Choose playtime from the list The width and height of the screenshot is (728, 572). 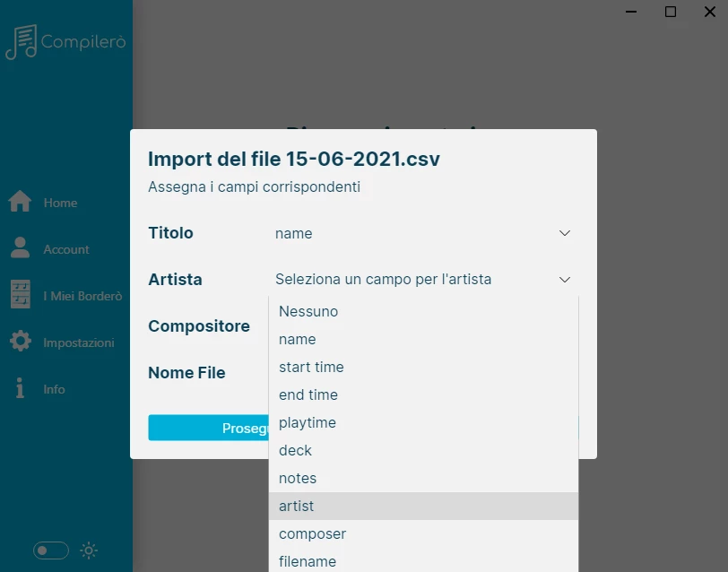click(423, 422)
